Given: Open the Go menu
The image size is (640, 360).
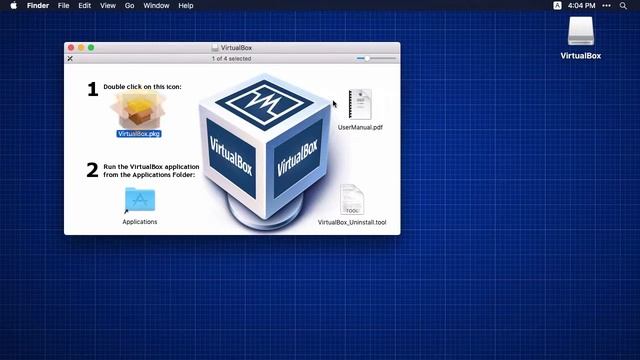Looking at the screenshot, I should click(129, 6).
